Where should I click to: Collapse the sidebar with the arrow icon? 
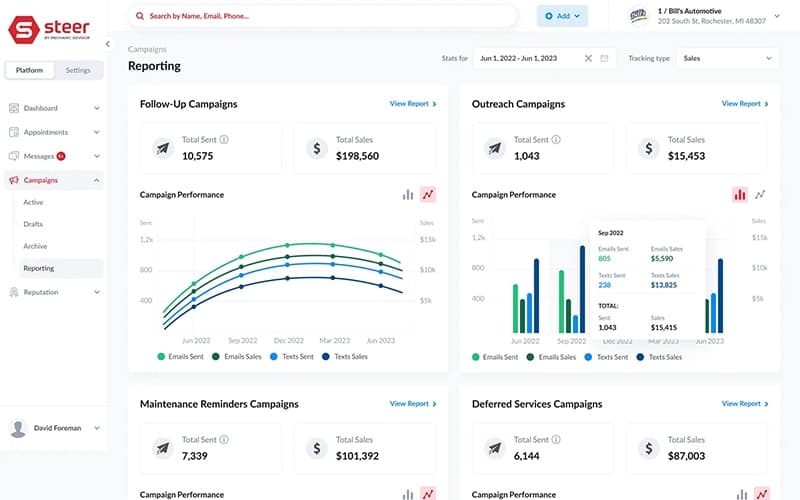108,44
